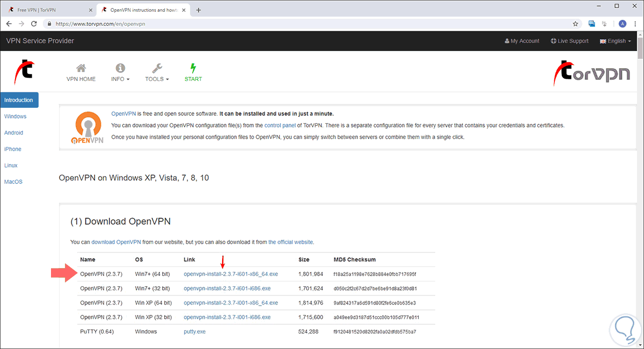Image resolution: width=644 pixels, height=349 pixels.
Task: Open Chrome's three-dot menu
Action: 636,24
